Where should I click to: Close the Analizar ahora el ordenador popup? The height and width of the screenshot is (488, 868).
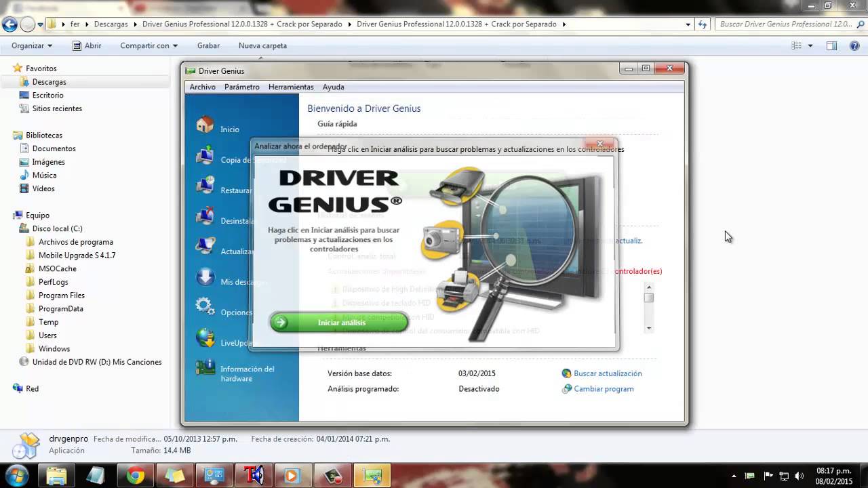coord(599,144)
